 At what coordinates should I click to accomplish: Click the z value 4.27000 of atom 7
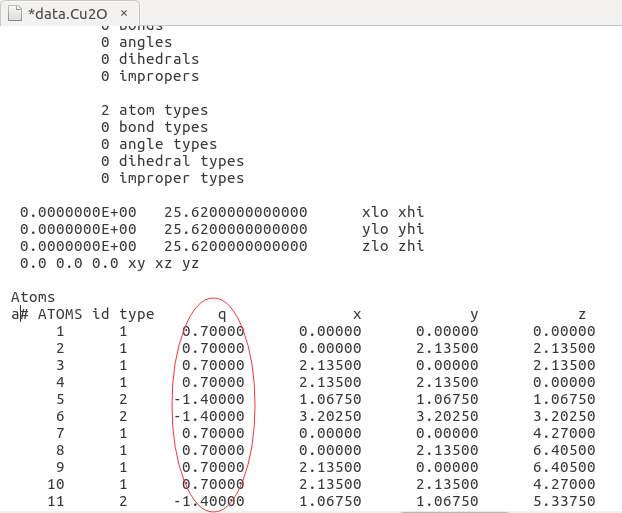(564, 433)
